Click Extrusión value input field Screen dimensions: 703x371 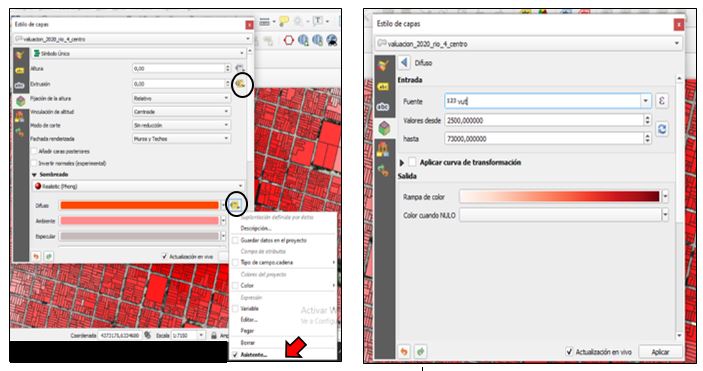pyautogui.click(x=178, y=84)
